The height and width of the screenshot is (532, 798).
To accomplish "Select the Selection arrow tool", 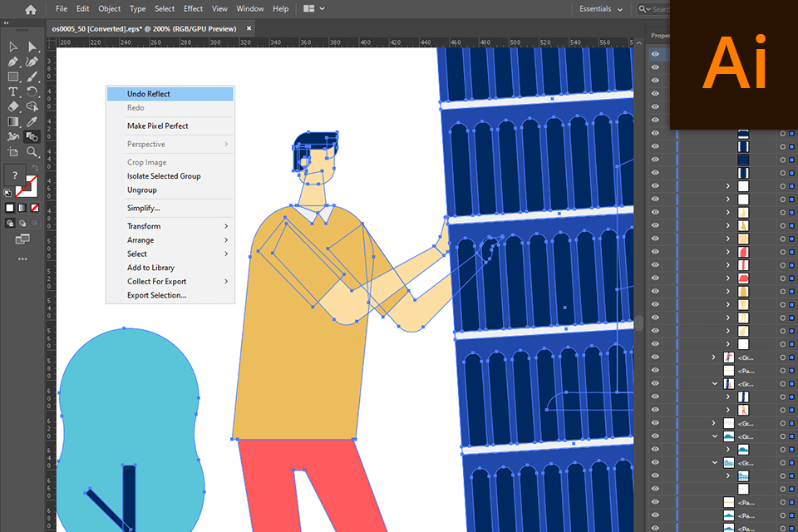I will coord(13,47).
